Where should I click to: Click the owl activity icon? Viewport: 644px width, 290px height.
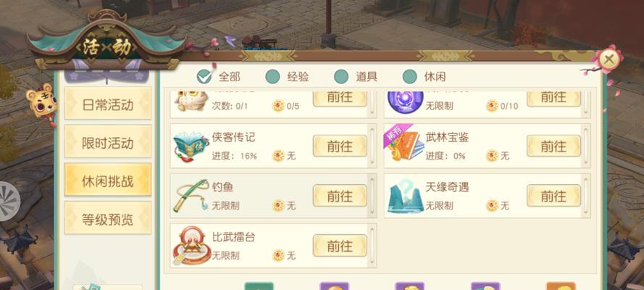tap(191, 101)
